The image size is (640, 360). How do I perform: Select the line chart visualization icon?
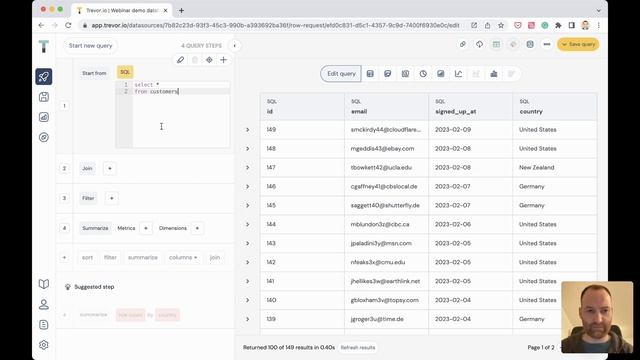(x=458, y=74)
